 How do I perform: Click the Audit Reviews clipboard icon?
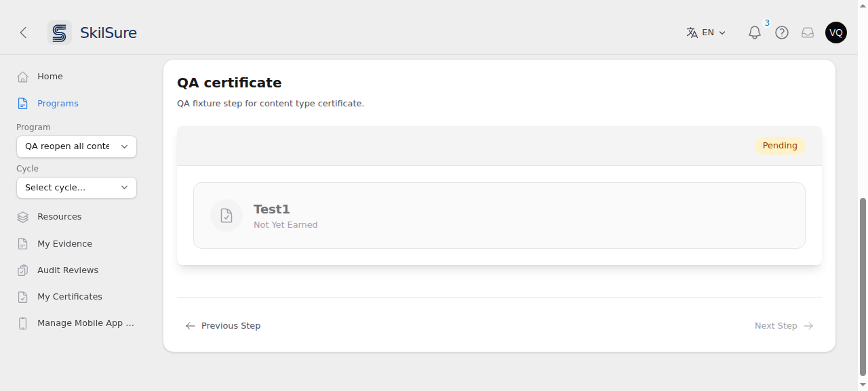tap(23, 270)
